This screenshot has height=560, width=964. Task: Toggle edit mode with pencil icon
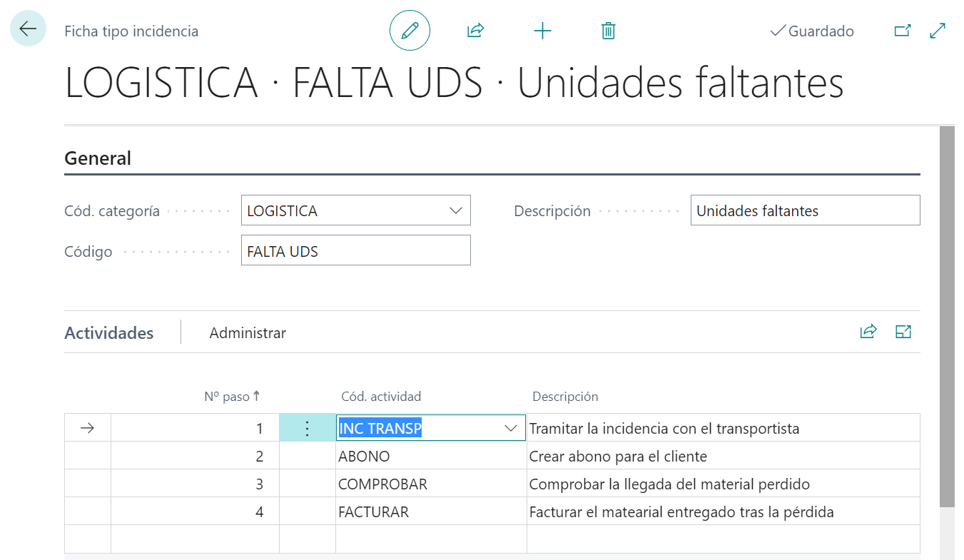410,31
